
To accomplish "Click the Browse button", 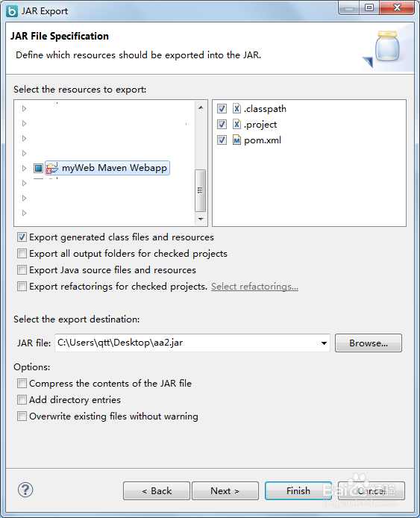I will tap(369, 343).
